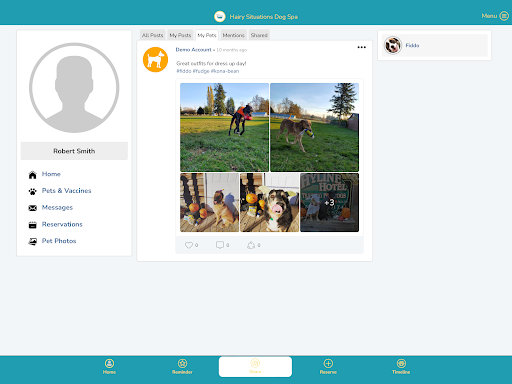Click the thumbs-up icon on post
512x384 pixels.
pyautogui.click(x=251, y=245)
